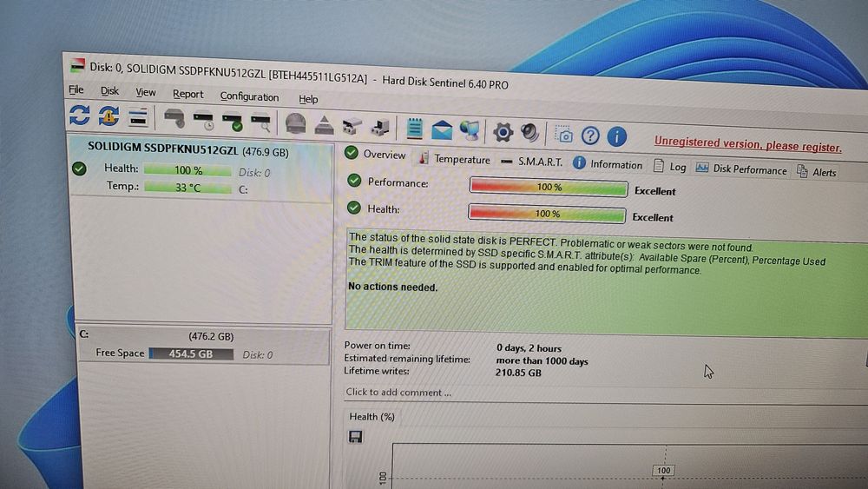Click the 'more than 1000 days' lifetime value

(x=542, y=361)
